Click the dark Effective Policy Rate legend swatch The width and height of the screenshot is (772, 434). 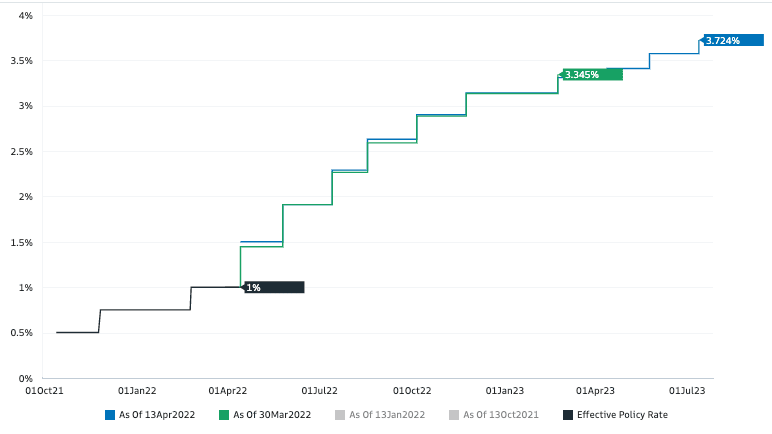tap(569, 414)
